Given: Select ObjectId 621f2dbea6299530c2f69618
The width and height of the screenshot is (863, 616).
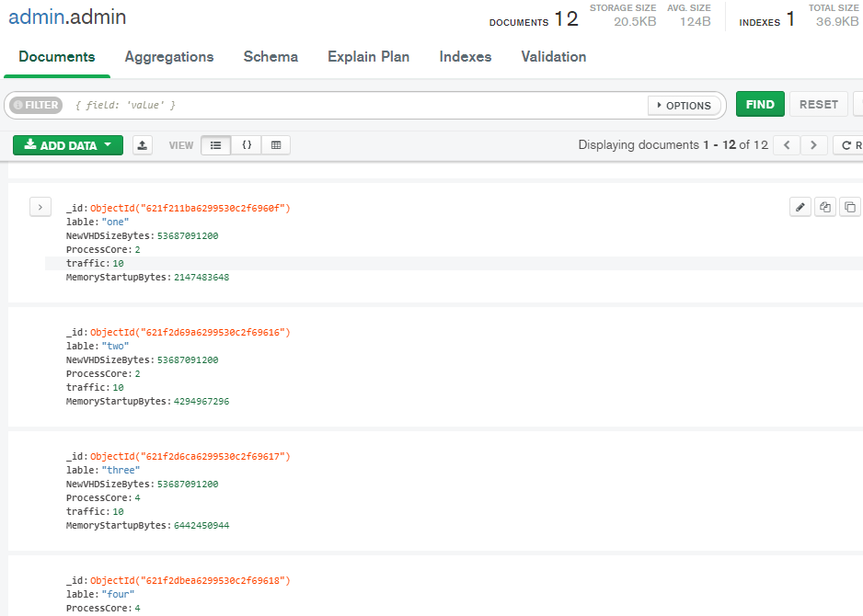Looking at the screenshot, I should pyautogui.click(x=190, y=581).
